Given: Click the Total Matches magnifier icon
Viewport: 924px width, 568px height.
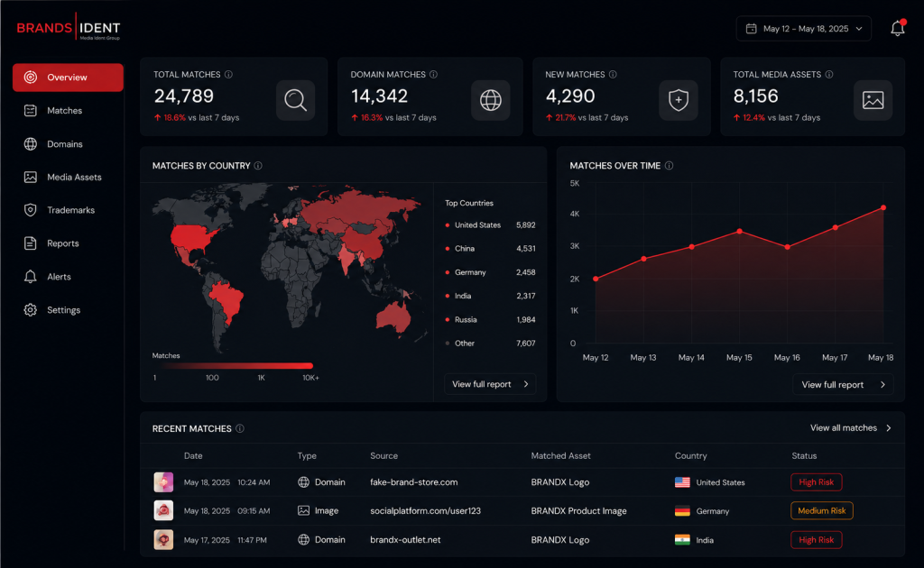Looking at the screenshot, I should 295,100.
